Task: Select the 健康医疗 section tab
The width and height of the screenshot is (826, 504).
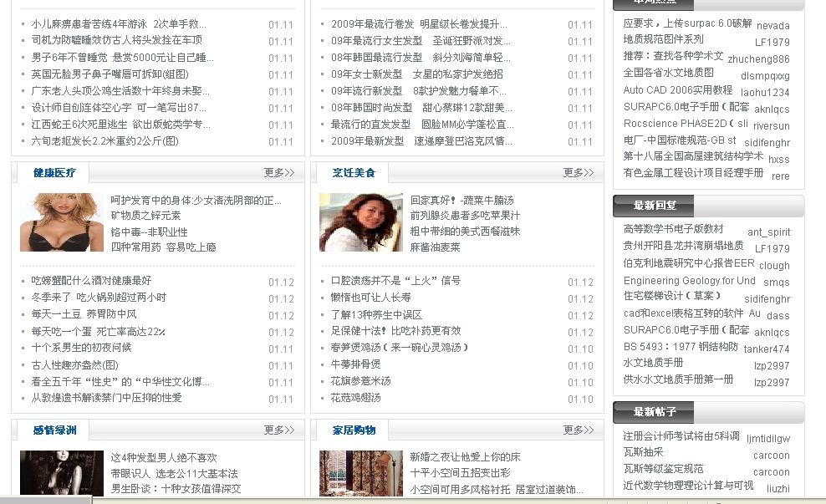Action: (54, 173)
